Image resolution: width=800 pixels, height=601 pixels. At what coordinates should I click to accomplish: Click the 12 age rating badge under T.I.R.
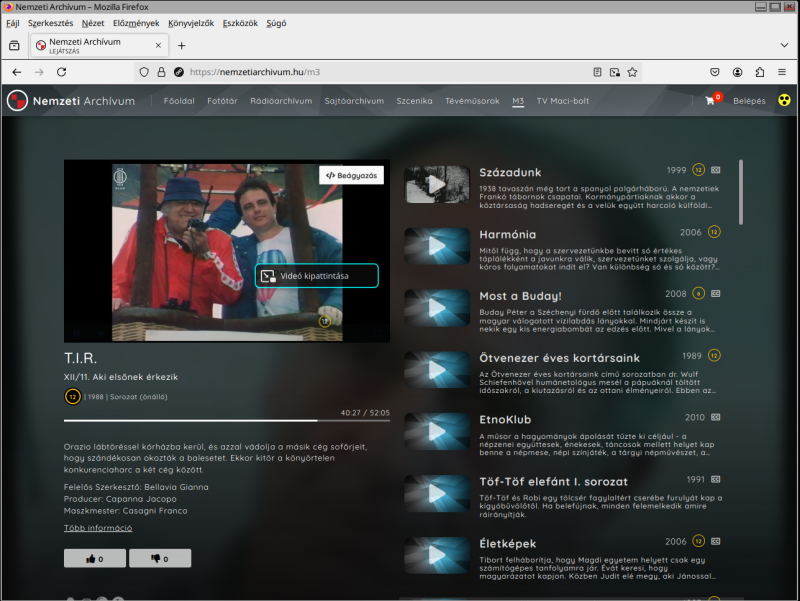[x=72, y=396]
